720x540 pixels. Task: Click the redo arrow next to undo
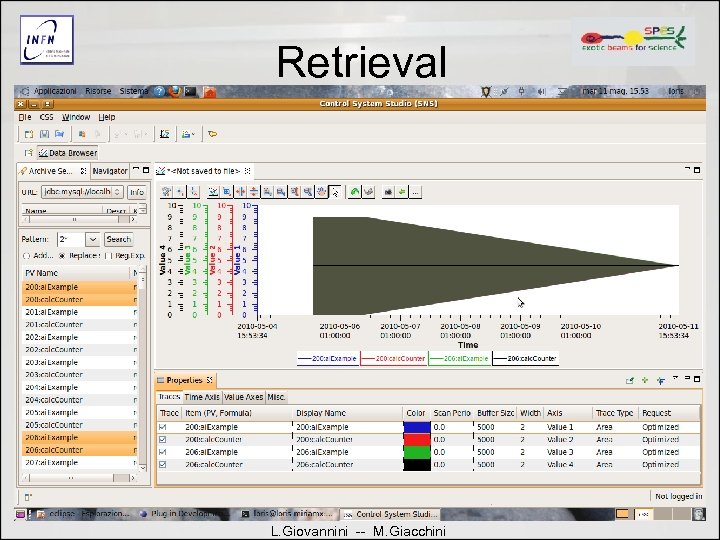click(x=368, y=192)
